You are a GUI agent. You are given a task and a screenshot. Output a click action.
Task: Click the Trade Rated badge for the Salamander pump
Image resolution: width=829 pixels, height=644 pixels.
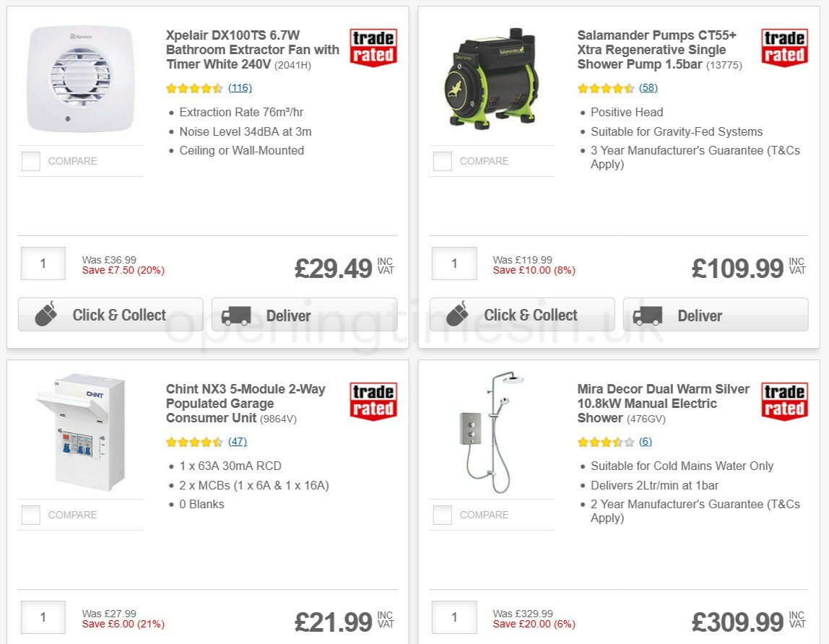point(784,48)
